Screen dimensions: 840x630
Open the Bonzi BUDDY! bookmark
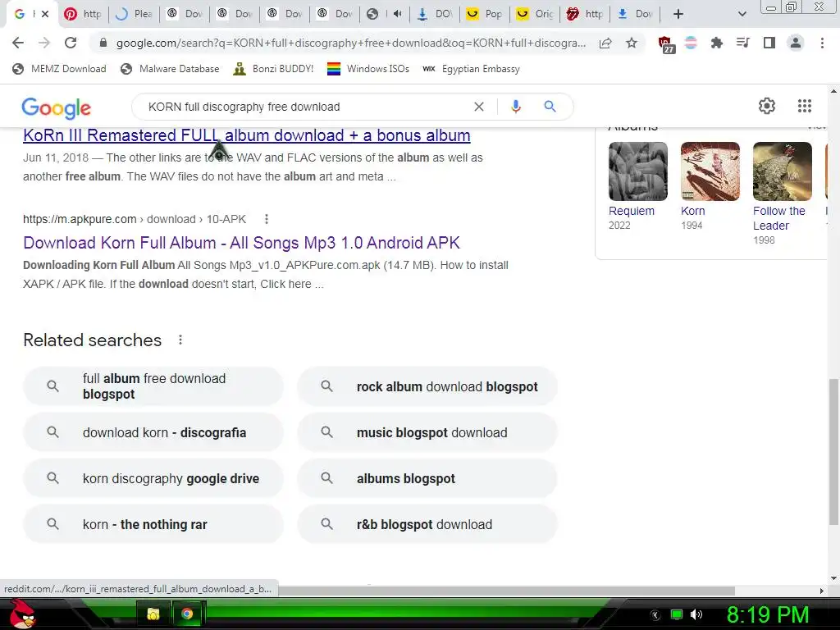274,69
